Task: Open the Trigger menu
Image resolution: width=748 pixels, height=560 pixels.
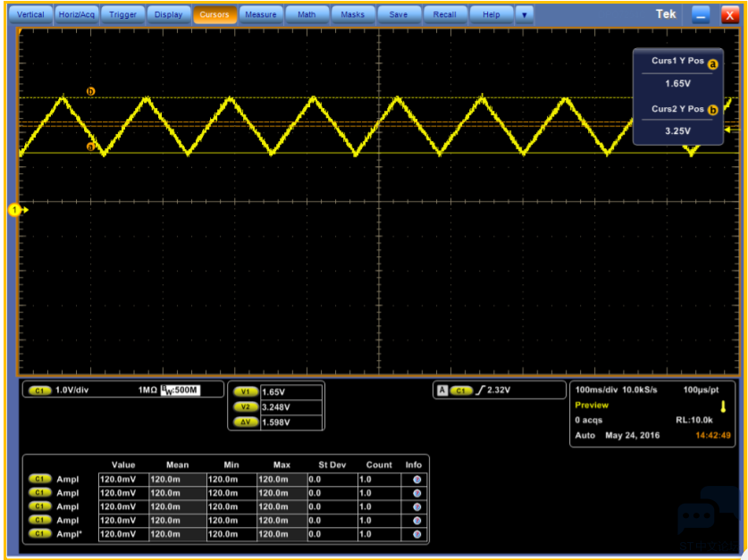Action: tap(122, 15)
